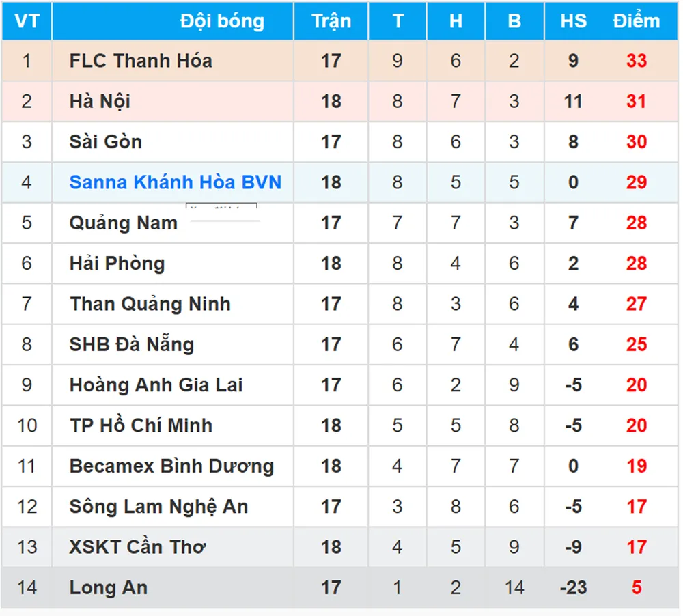
Task: Click the Đội bóng column header
Action: coord(222,21)
